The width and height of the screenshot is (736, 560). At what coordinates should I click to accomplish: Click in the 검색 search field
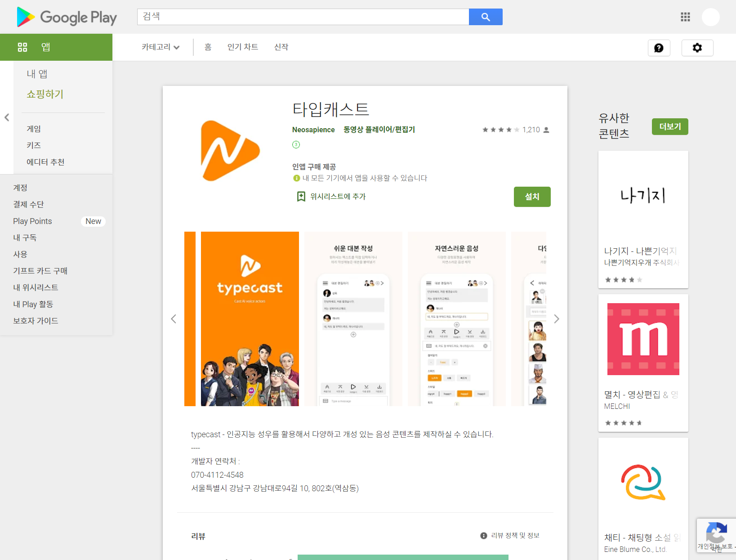pos(303,17)
